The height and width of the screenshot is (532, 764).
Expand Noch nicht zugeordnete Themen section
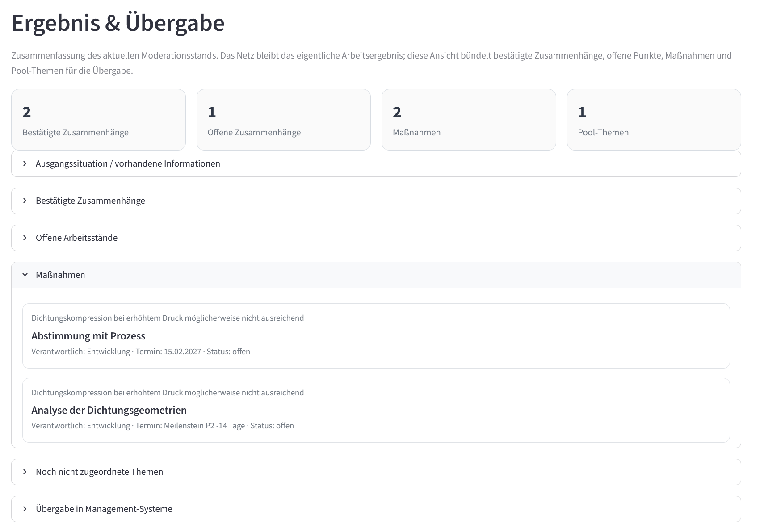point(376,472)
